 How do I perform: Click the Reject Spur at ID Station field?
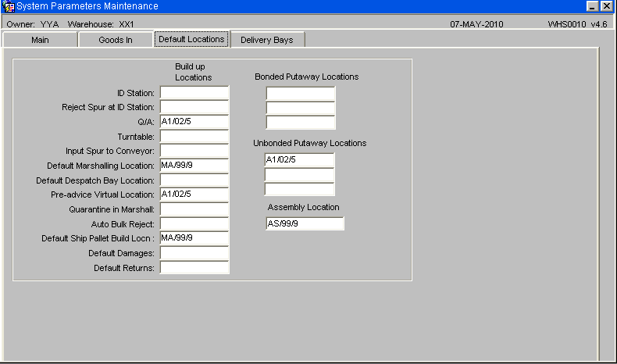click(194, 107)
